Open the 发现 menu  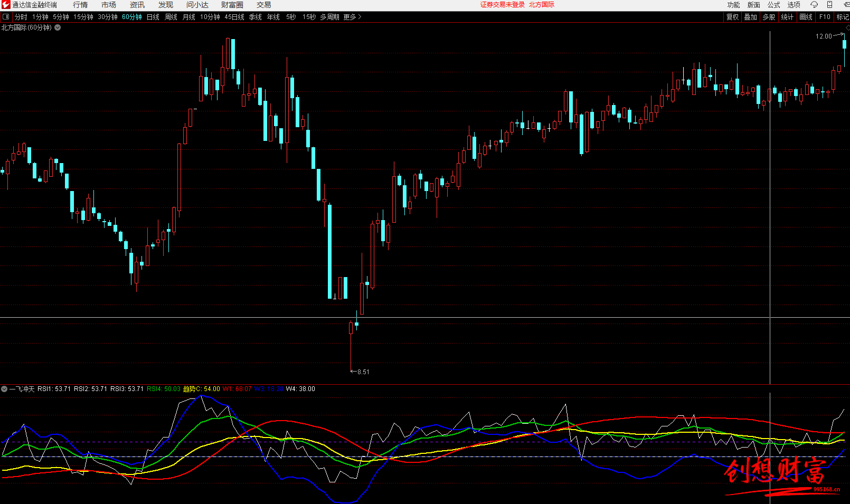point(166,5)
